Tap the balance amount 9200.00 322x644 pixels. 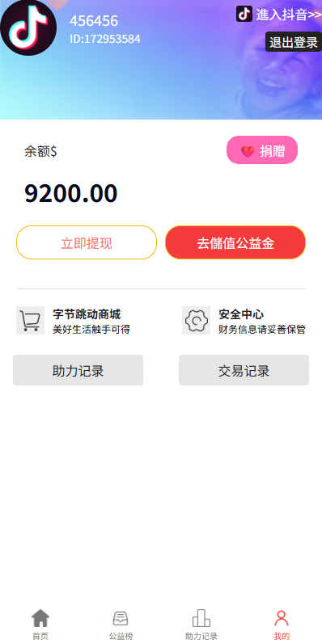[x=70, y=193]
